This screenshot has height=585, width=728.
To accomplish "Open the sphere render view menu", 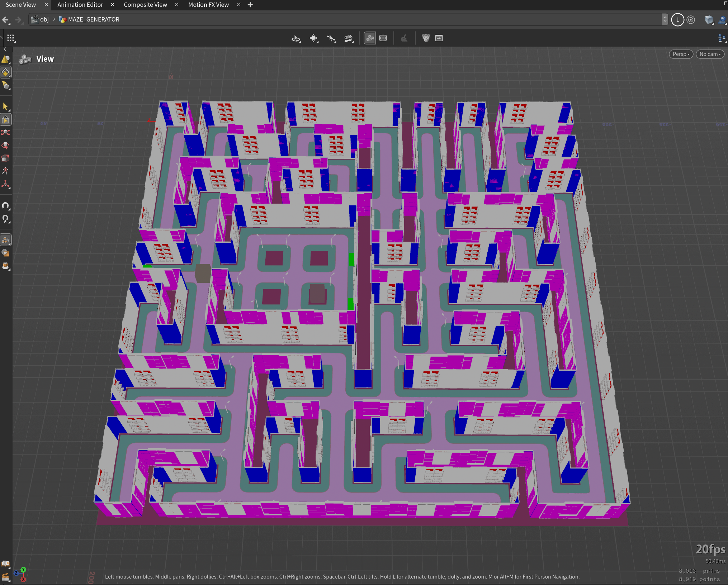I will point(722,20).
